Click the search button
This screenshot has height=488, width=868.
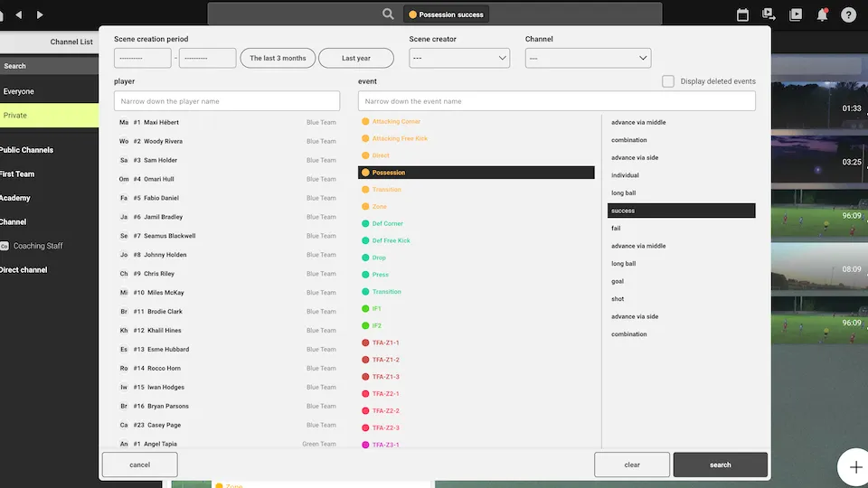pos(721,465)
